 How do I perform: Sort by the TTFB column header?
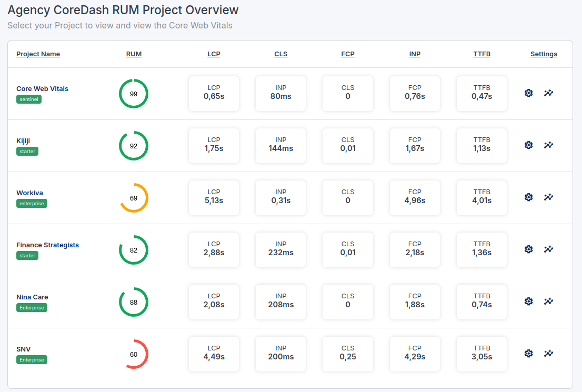click(x=481, y=54)
